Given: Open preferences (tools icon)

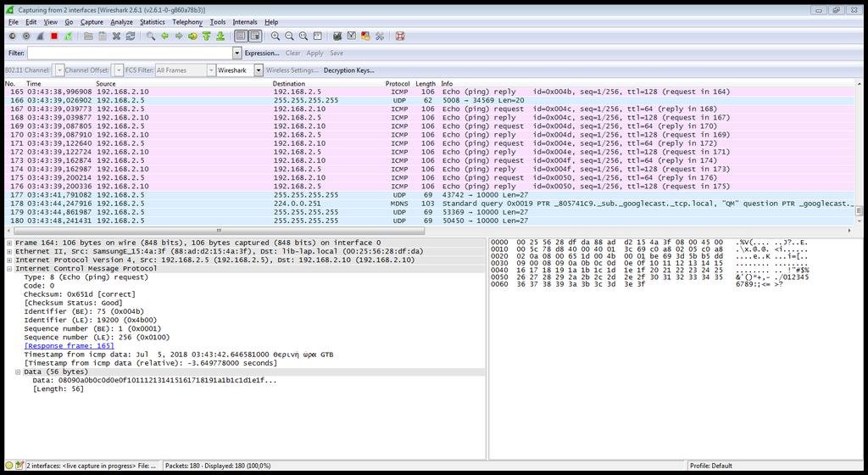Looking at the screenshot, I should pos(380,36).
